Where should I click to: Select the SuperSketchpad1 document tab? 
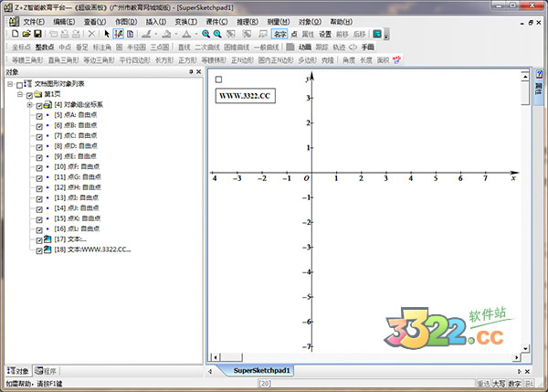pyautogui.click(x=261, y=370)
